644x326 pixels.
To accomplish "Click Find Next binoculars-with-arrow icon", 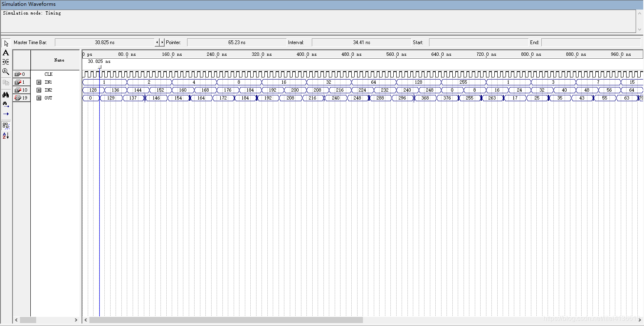I will point(6,104).
